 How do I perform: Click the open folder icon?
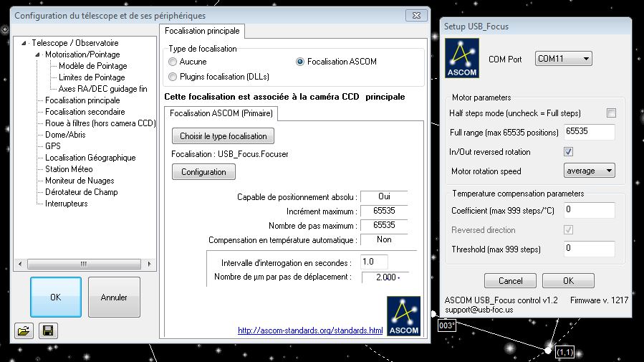[x=24, y=330]
